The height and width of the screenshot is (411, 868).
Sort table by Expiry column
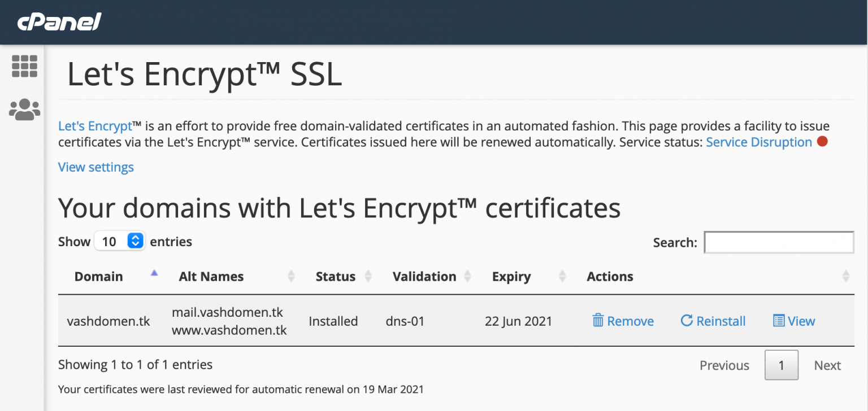pyautogui.click(x=562, y=276)
